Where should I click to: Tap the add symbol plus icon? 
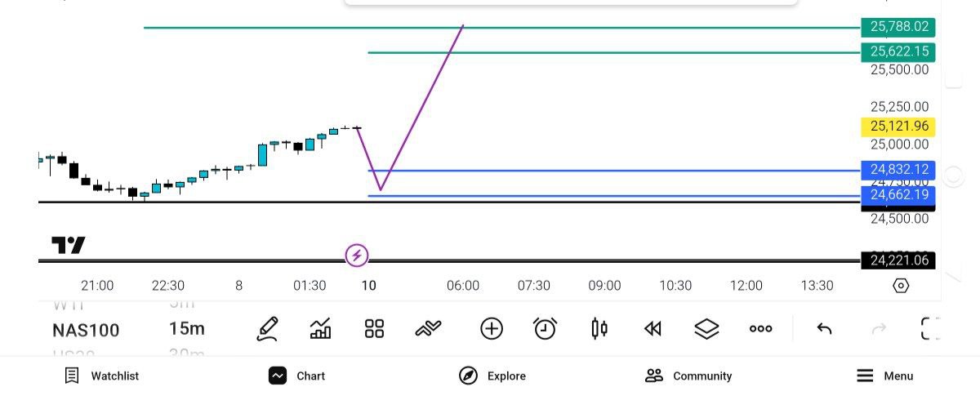(491, 329)
